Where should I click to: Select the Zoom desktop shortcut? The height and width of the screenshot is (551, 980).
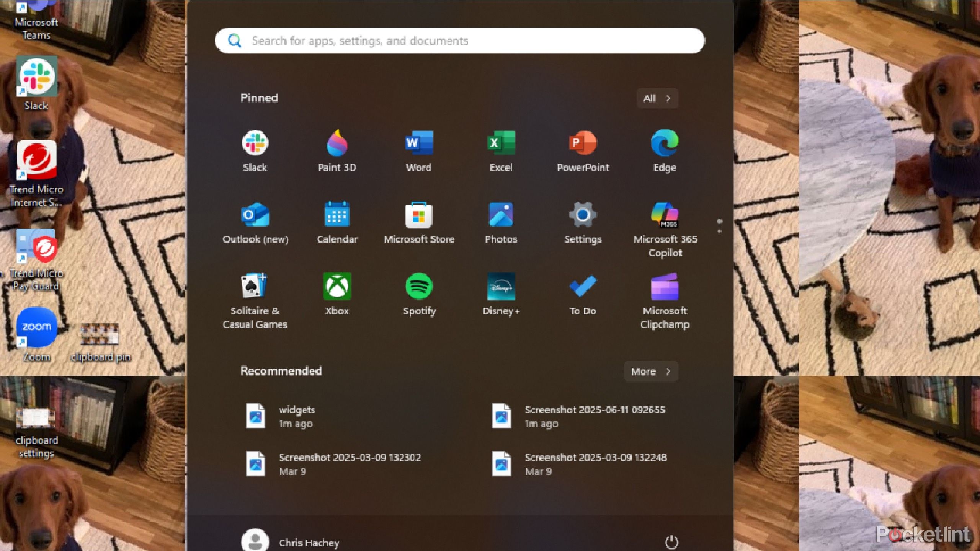37,335
